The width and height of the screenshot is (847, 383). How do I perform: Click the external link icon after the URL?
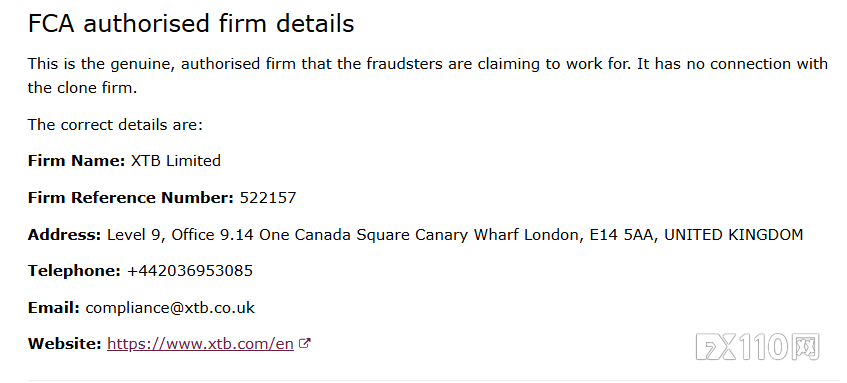click(x=305, y=343)
